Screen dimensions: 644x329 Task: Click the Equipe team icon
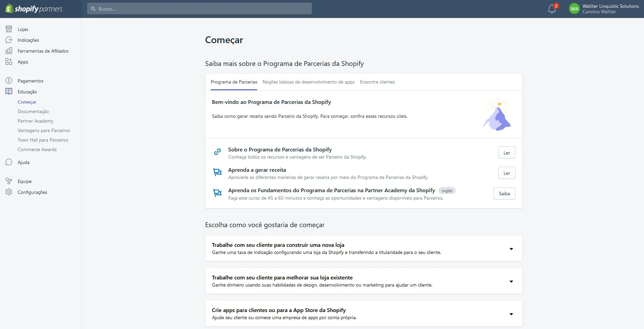tap(9, 181)
